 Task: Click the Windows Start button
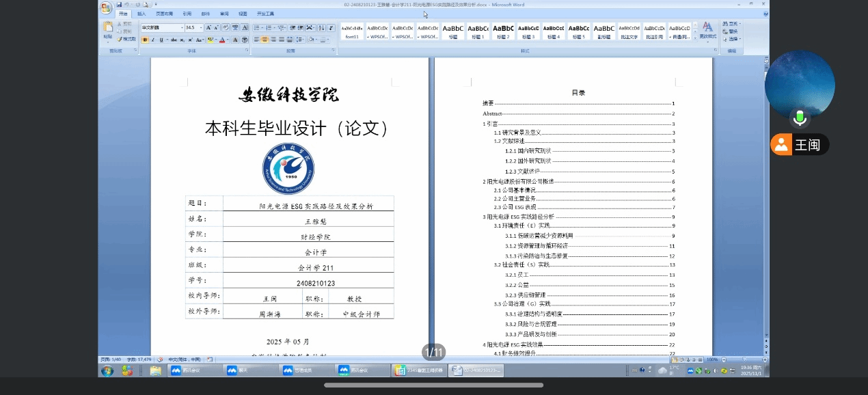(x=107, y=370)
